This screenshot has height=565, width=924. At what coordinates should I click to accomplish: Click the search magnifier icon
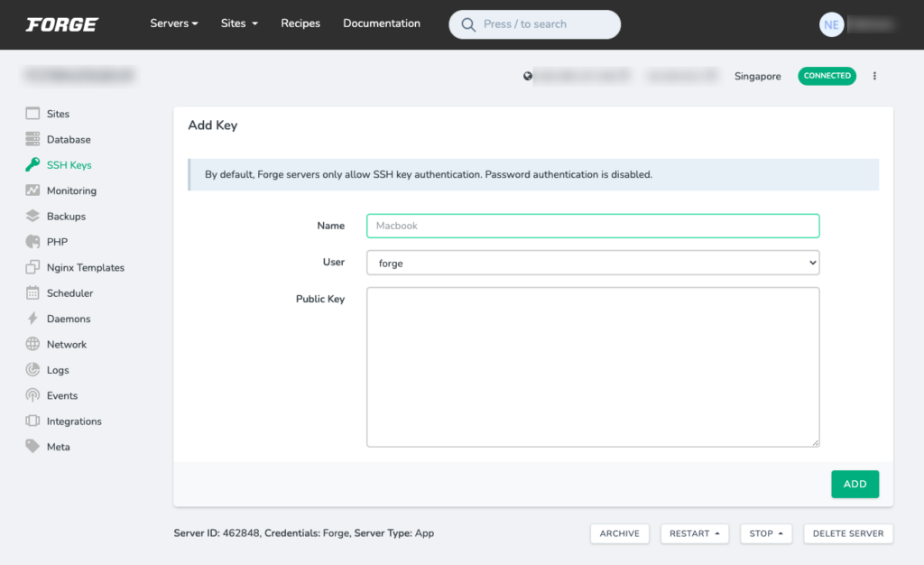[x=468, y=24]
